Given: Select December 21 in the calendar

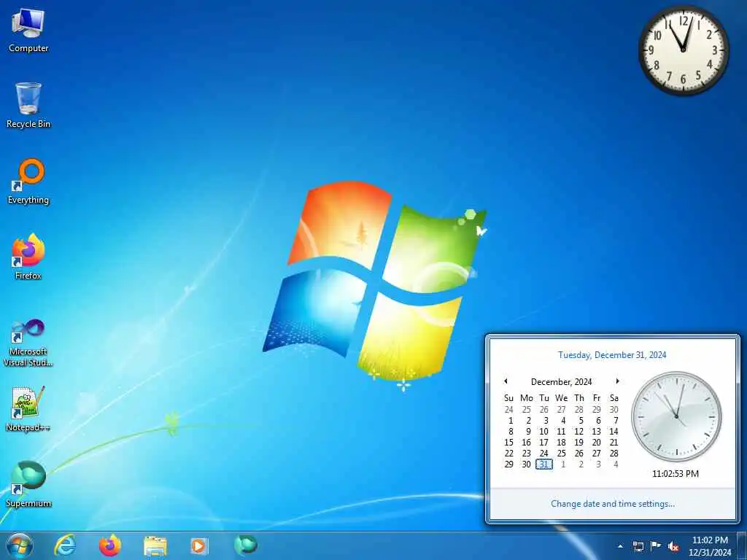Looking at the screenshot, I should [x=614, y=443].
